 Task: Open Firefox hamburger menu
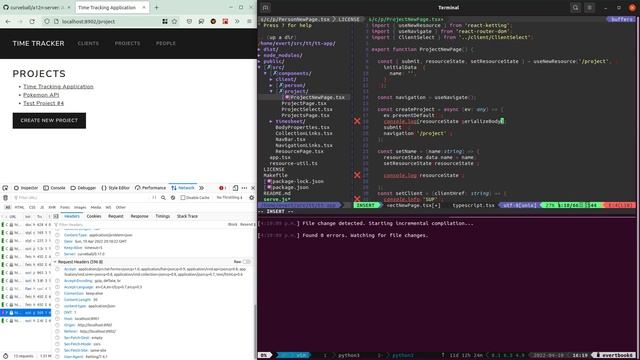tap(249, 21)
